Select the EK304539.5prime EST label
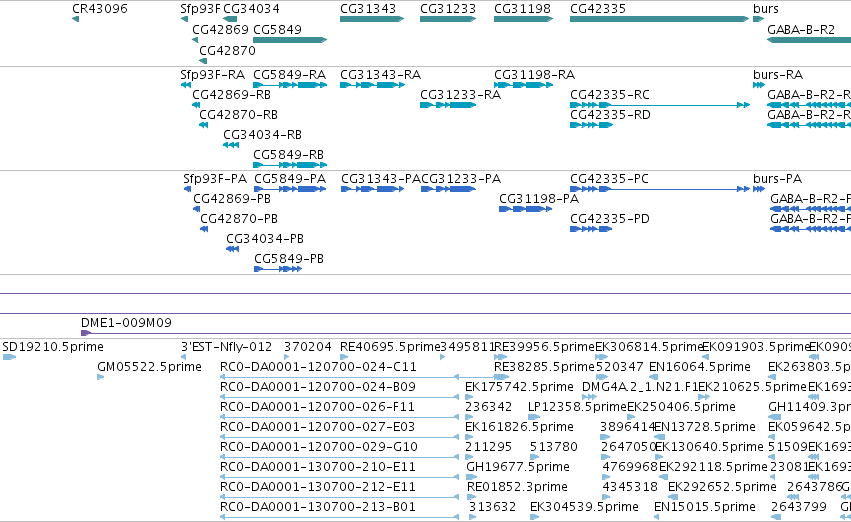The width and height of the screenshot is (851, 522). [584, 507]
